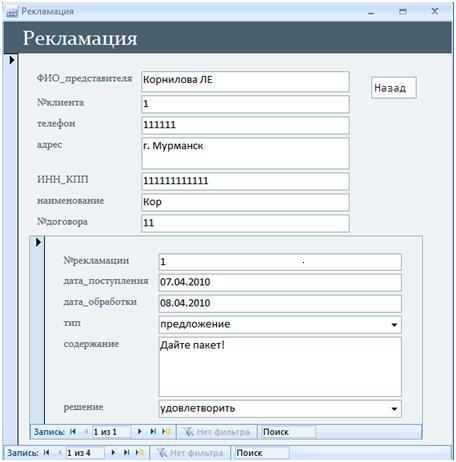Click the Назад button
This screenshot has height=462, width=456.
(394, 88)
